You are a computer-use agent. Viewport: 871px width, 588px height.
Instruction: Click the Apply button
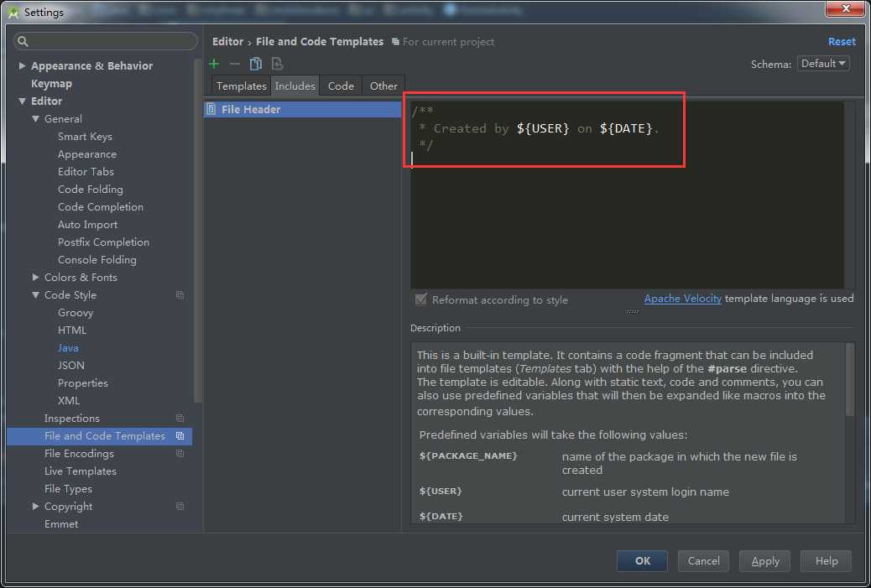[x=765, y=561]
